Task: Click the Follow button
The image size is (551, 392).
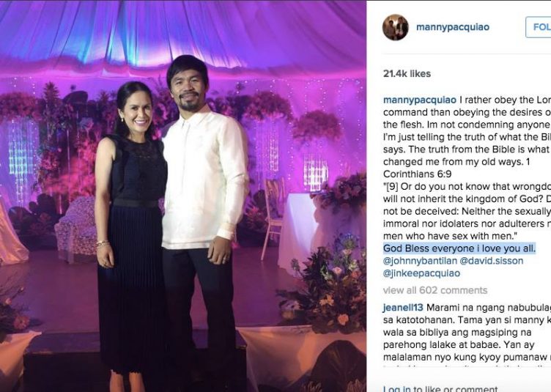Action: 539,27
